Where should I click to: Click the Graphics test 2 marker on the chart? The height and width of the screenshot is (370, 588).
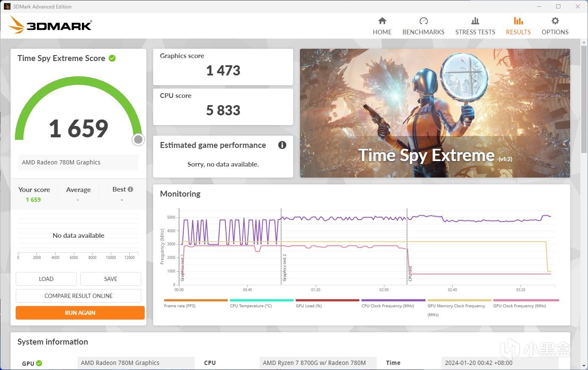(x=285, y=267)
